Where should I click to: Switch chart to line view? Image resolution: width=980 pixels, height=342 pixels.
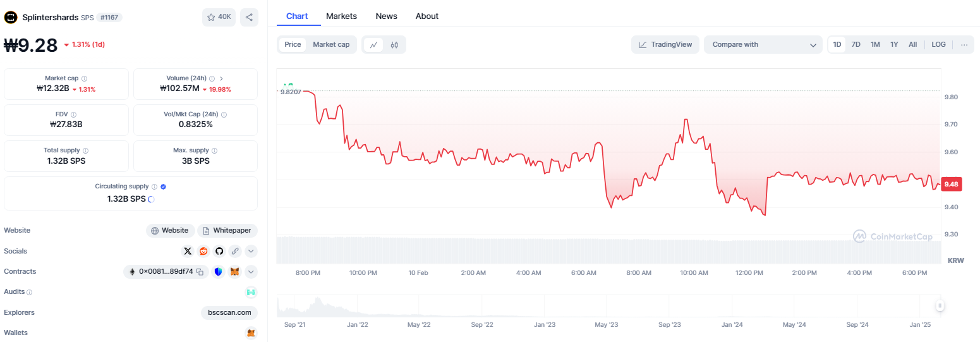pyautogui.click(x=373, y=44)
